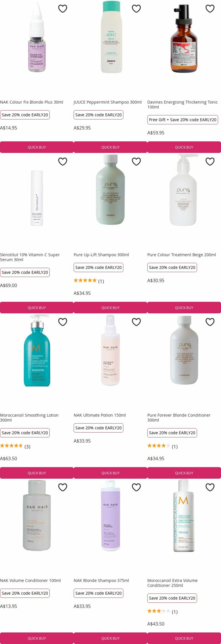Screen dimensions: 221x644
Task: Quick buy Skinstitut Vitamin C Super Serum
Action: click(x=37, y=307)
